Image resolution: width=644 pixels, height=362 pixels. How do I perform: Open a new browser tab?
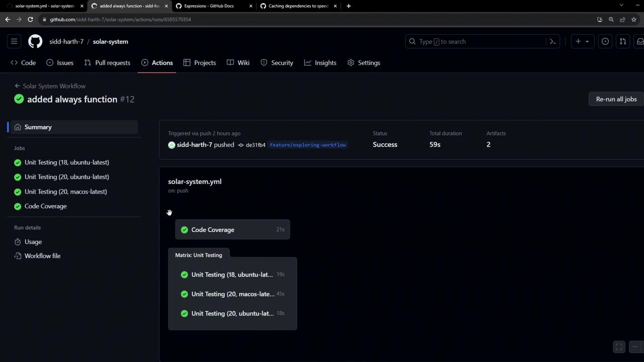click(348, 6)
